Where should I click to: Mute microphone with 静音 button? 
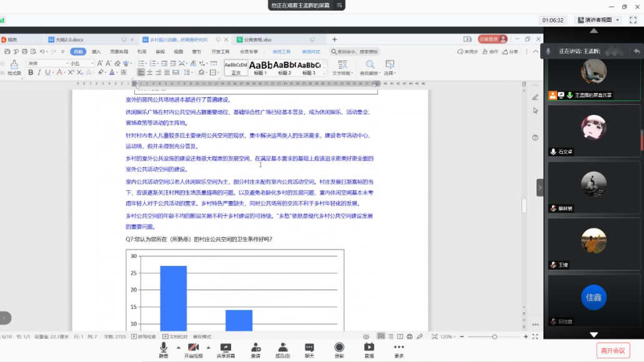click(x=164, y=348)
